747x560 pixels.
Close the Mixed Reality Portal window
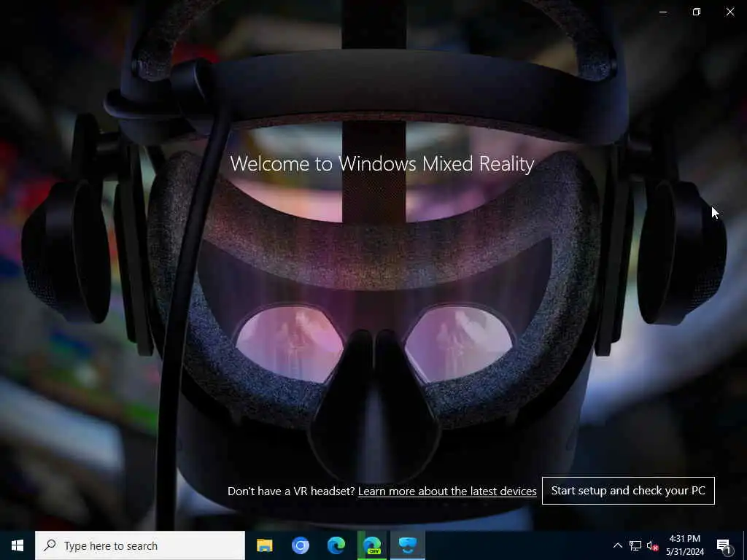pos(729,12)
